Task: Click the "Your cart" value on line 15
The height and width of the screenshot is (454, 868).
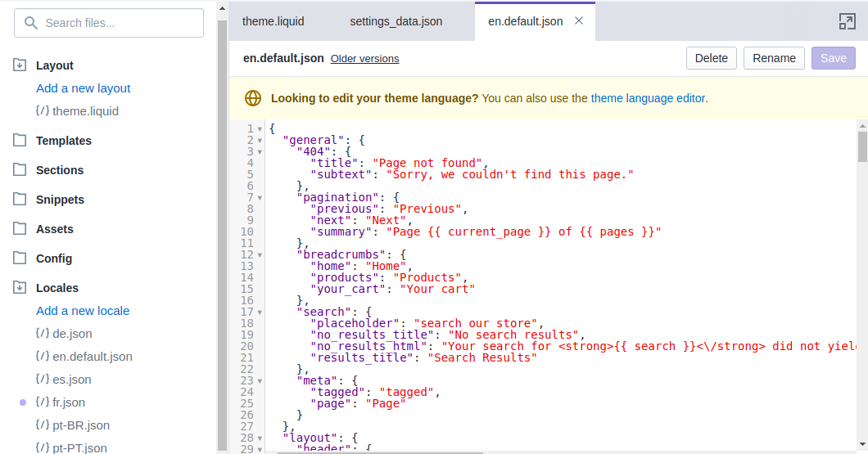Action: 437,290
